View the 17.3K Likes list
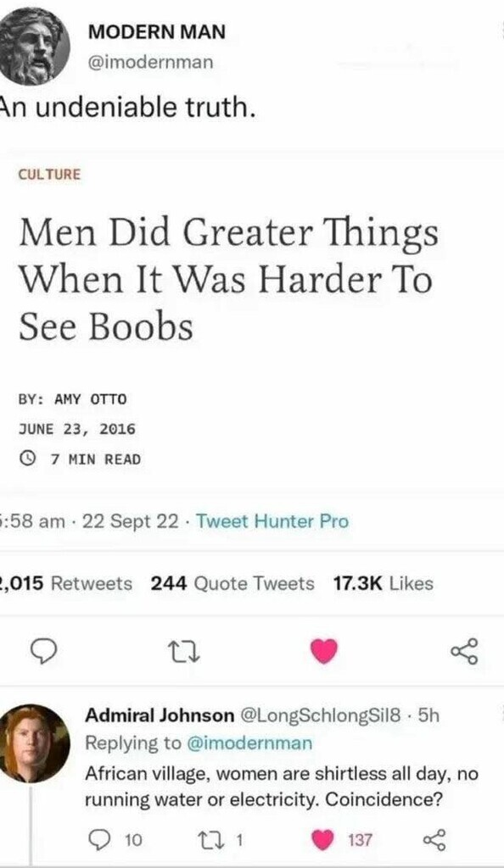Viewport: 504px width, 868px height. tap(383, 583)
